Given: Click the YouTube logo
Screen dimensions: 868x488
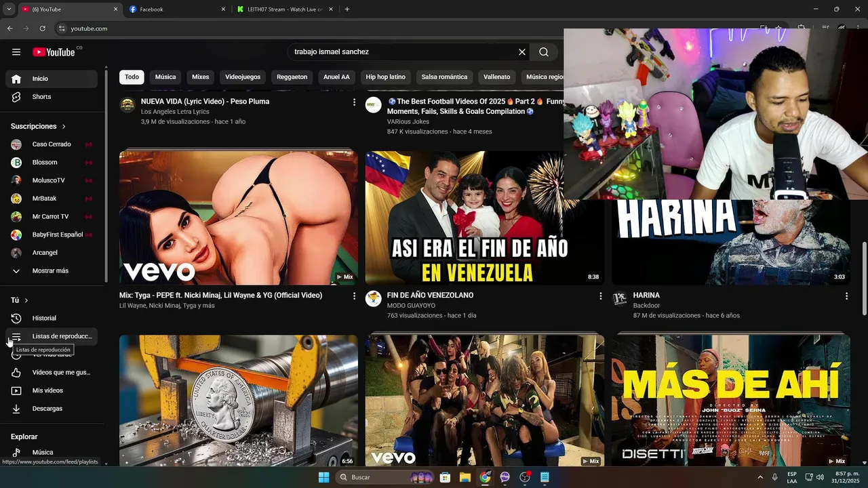Looking at the screenshot, I should 54,52.
